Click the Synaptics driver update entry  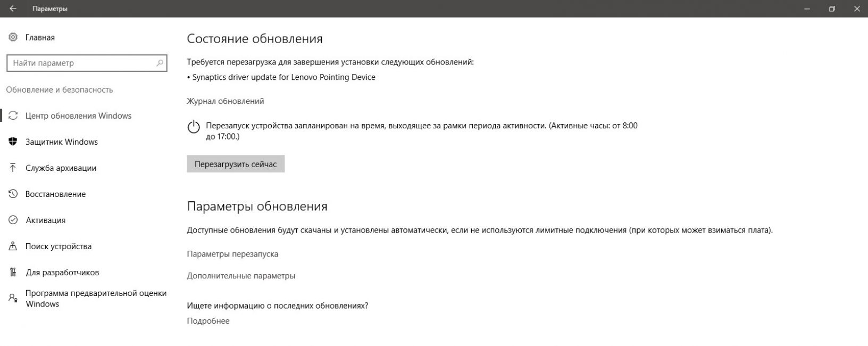coord(281,77)
